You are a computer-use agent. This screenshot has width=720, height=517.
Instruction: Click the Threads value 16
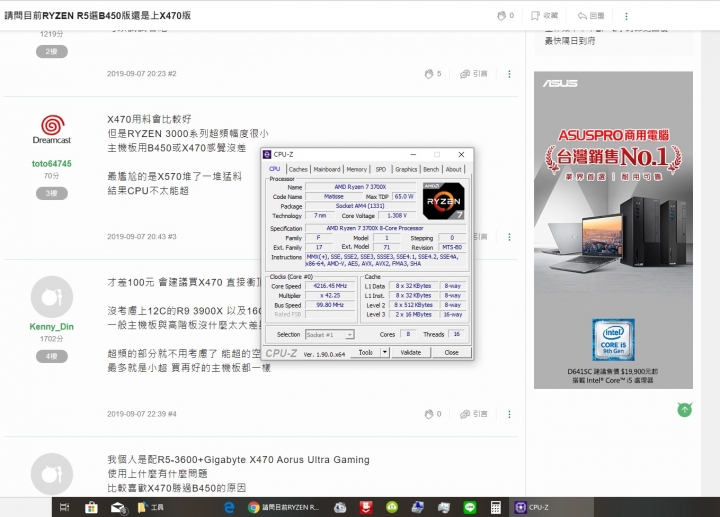tap(457, 334)
